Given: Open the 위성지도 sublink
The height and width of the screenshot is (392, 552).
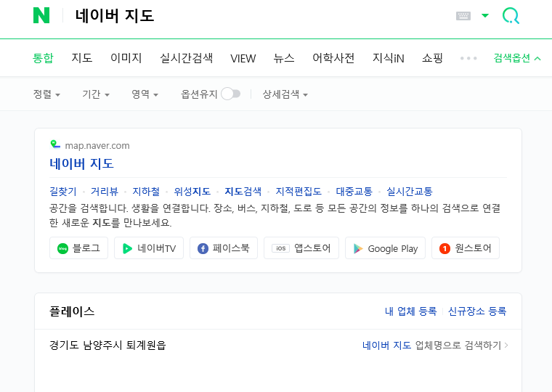Looking at the screenshot, I should (x=192, y=192).
